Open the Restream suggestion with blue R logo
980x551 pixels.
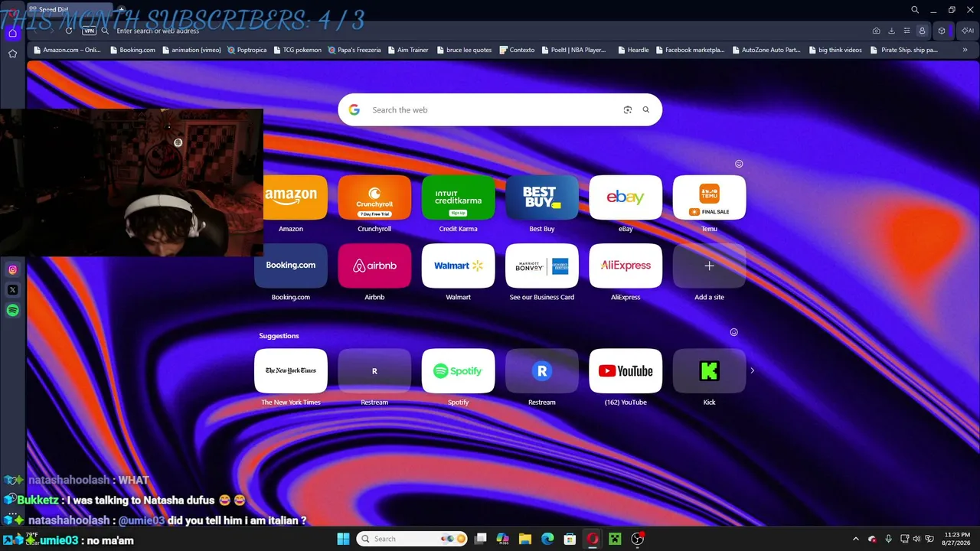(542, 371)
